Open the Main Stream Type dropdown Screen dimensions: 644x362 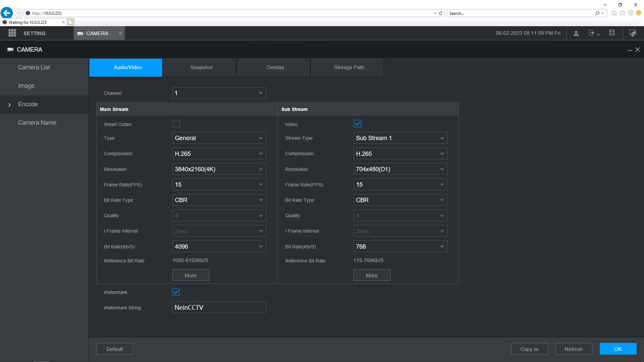[x=219, y=138]
